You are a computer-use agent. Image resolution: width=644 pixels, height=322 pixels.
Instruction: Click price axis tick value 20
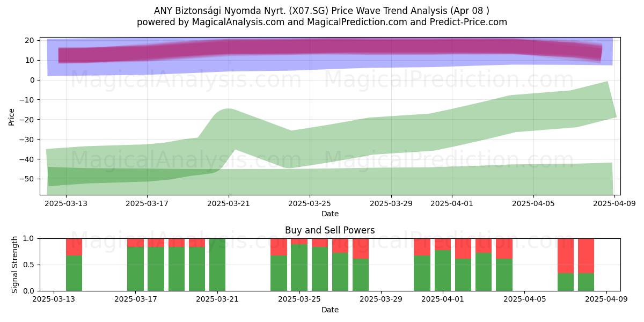(x=30, y=40)
